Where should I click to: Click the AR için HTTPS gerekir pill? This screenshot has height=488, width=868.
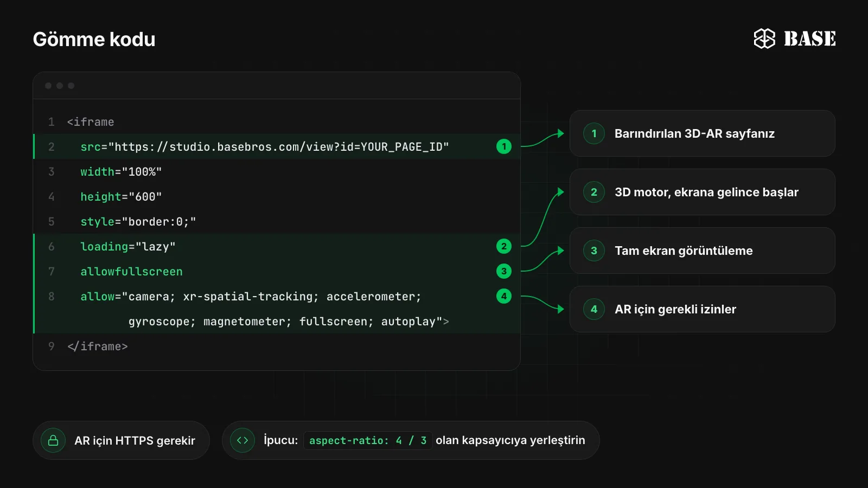point(121,440)
